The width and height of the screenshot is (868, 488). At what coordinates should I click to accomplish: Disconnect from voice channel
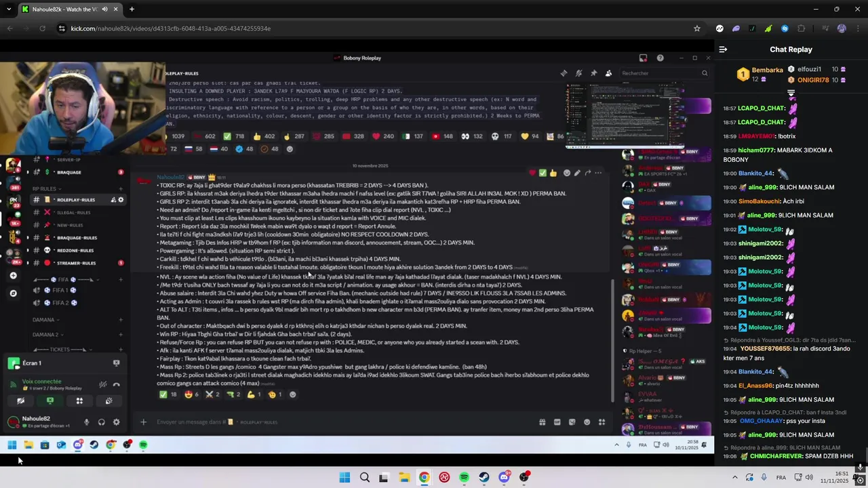[117, 385]
